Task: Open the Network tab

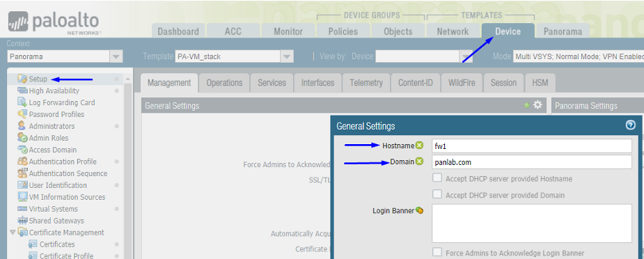Action: 453,31
